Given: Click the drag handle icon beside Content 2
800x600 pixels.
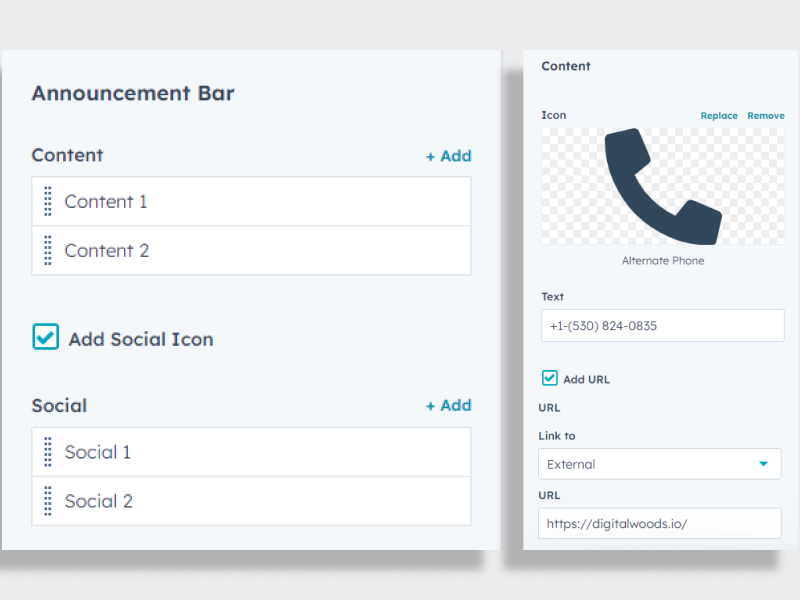Looking at the screenshot, I should pos(46,251).
